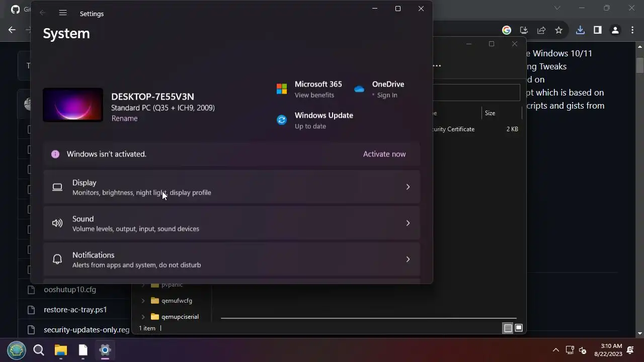Expand qemufwcfg folder in tree

[x=143, y=301]
